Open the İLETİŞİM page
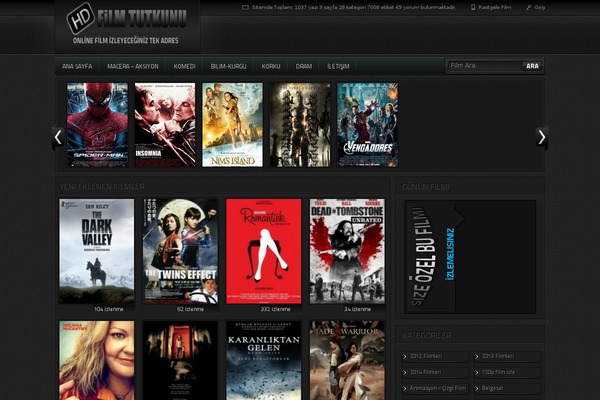Screen dimensions: 600x400 [338, 66]
